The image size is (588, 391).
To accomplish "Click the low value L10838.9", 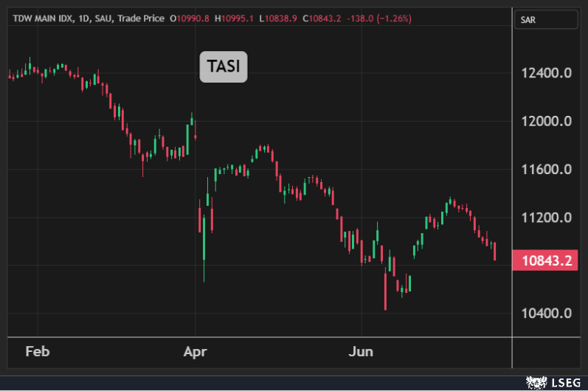I will [x=277, y=18].
